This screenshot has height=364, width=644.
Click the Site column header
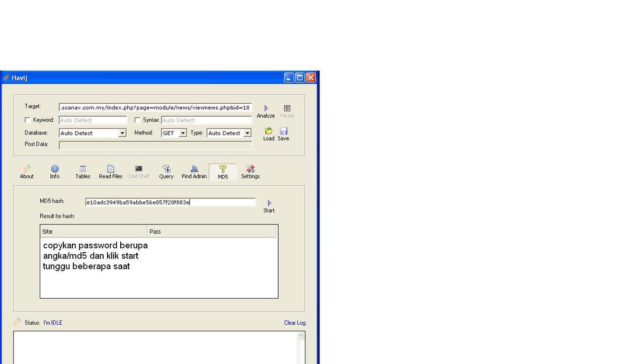[x=94, y=232]
